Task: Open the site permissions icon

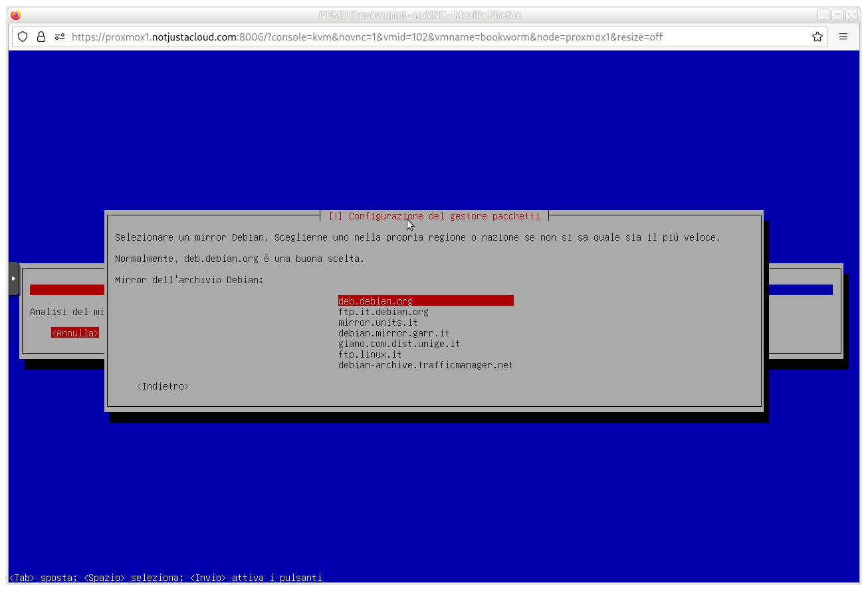Action: [x=60, y=37]
